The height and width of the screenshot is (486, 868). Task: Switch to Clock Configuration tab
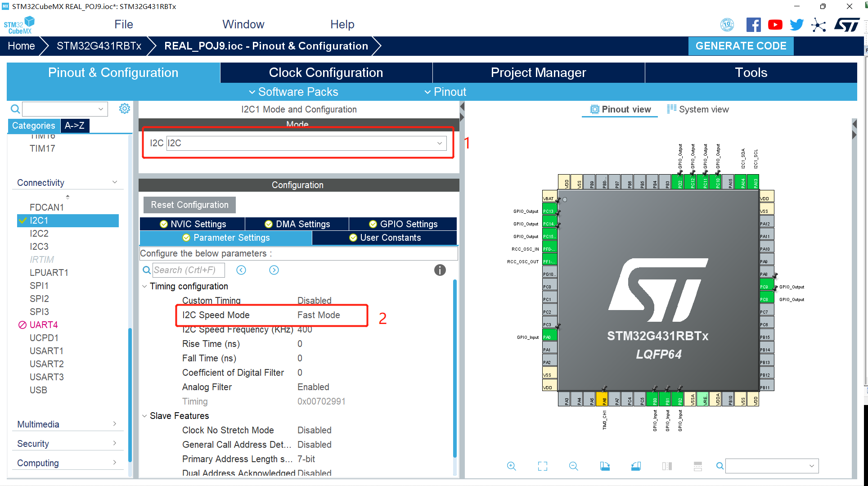pos(326,72)
